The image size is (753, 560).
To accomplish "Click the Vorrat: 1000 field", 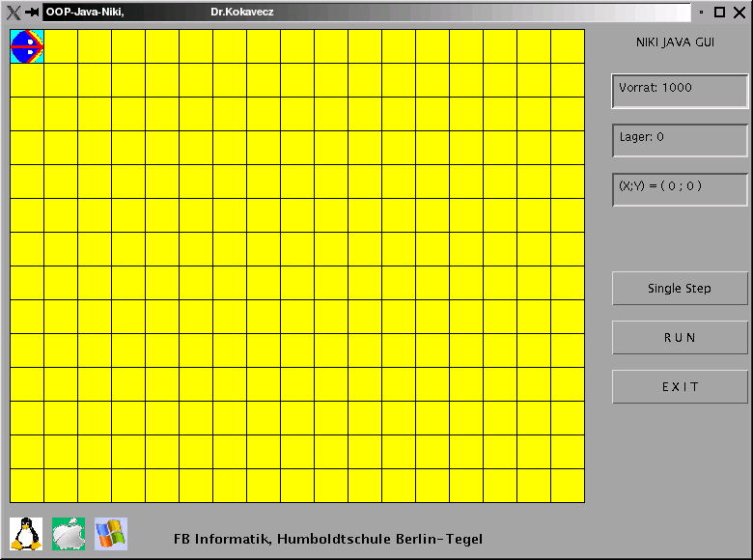I will click(680, 91).
